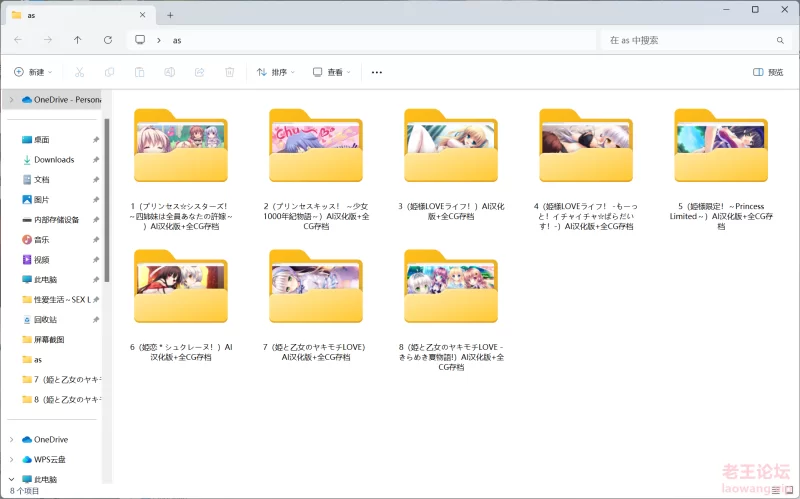
Task: Navigate up one folder level
Action: (x=78, y=40)
